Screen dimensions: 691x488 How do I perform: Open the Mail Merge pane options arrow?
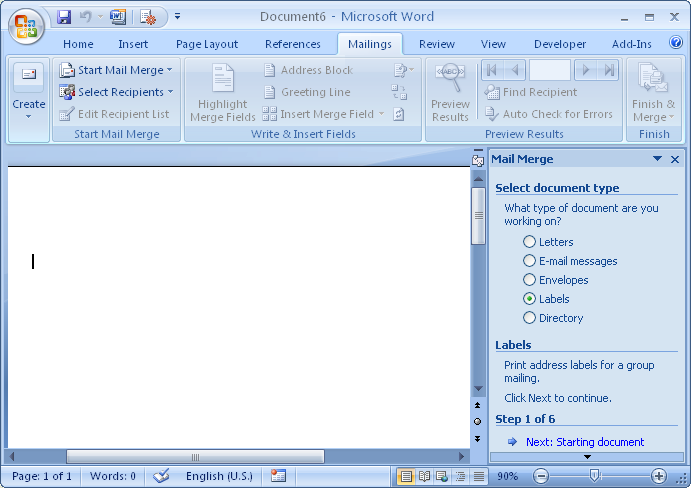[657, 159]
